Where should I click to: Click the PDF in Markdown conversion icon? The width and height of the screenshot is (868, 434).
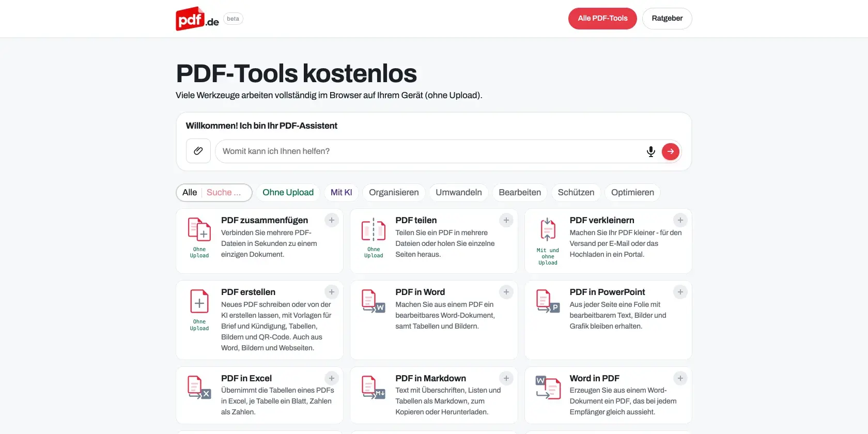tap(374, 388)
